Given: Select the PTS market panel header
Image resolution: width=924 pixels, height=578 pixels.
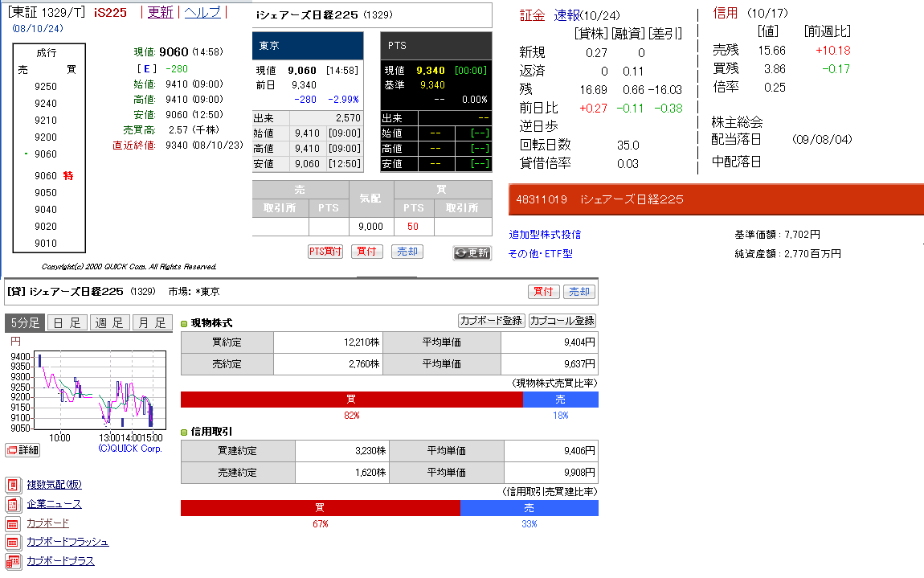Looking at the screenshot, I should coord(435,46).
